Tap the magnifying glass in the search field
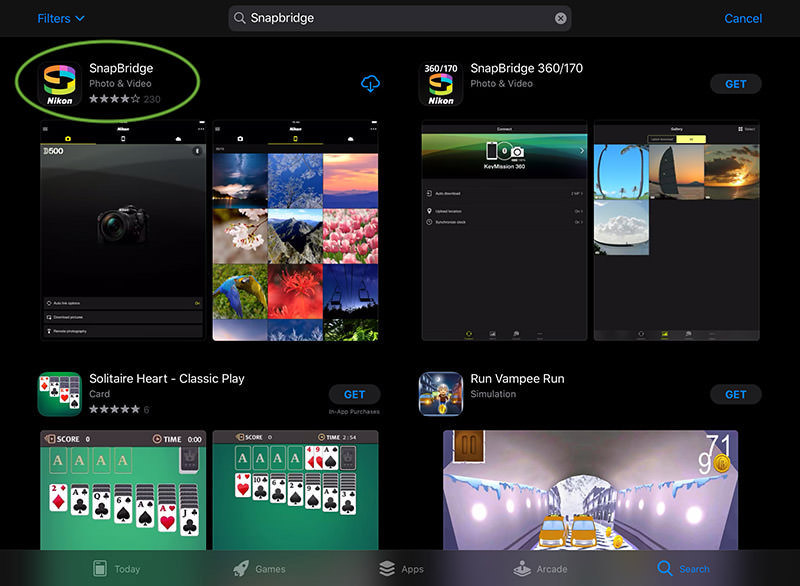This screenshot has width=800, height=586. [x=239, y=18]
